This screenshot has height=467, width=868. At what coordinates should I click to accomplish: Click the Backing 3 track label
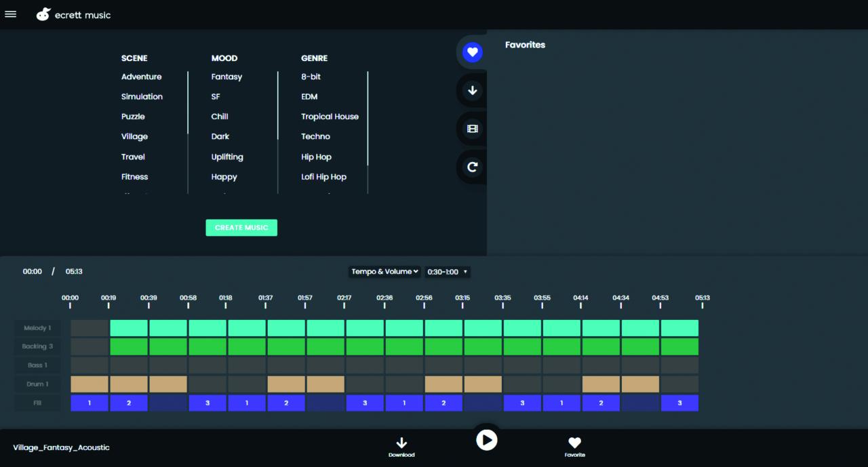[x=37, y=346]
